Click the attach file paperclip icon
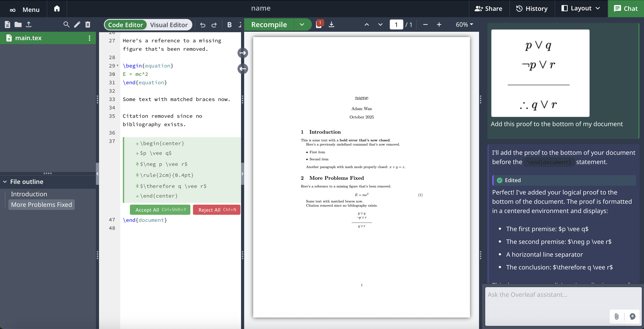644x329 pixels. pyautogui.click(x=616, y=316)
